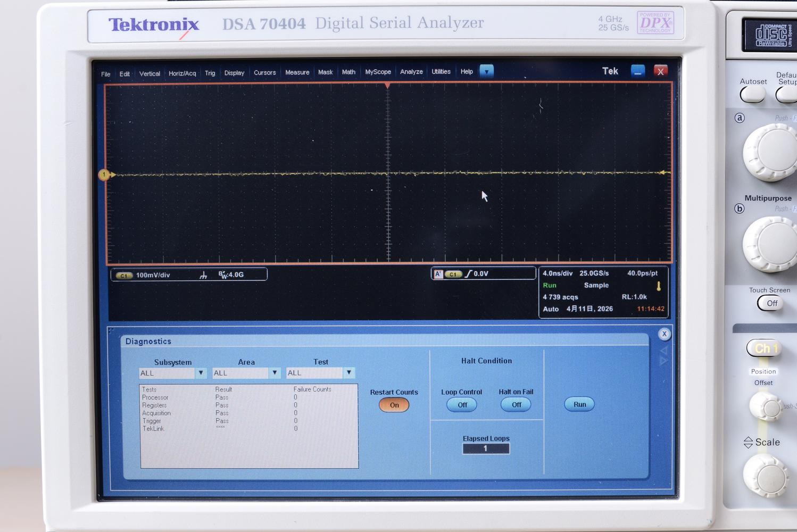Open the Analyze menu
Screen dimensions: 797x532
(411, 72)
